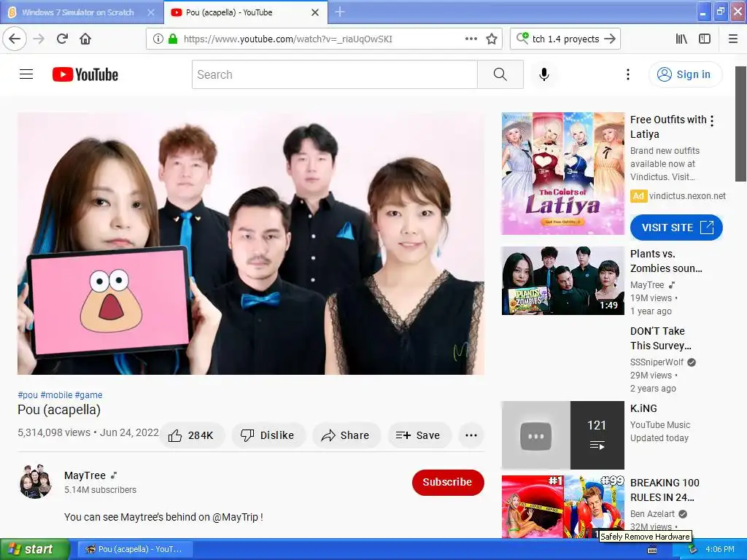Switch to Windows 7 Simulator on Scratch tab
This screenshot has width=747, height=560.
(x=78, y=12)
